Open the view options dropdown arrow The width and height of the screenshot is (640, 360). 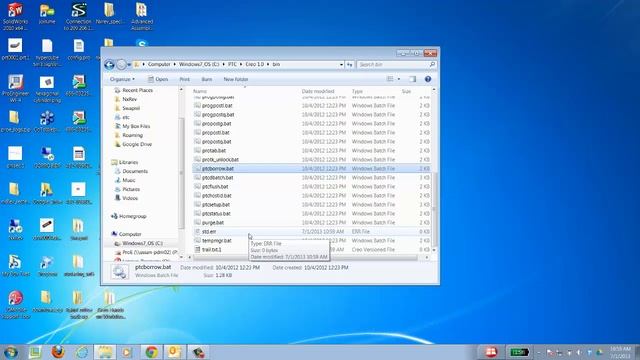[x=399, y=79]
